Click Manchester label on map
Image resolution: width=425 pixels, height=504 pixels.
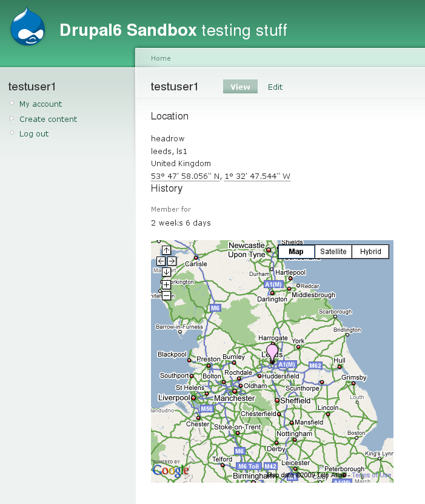click(235, 398)
